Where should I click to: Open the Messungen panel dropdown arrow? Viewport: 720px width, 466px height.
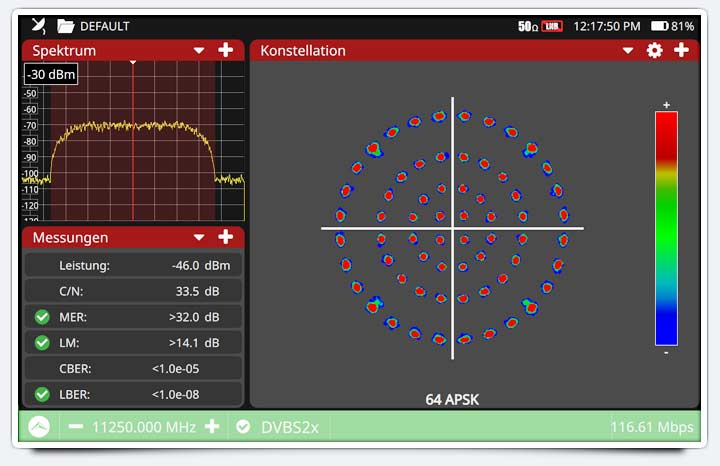[x=199, y=237]
